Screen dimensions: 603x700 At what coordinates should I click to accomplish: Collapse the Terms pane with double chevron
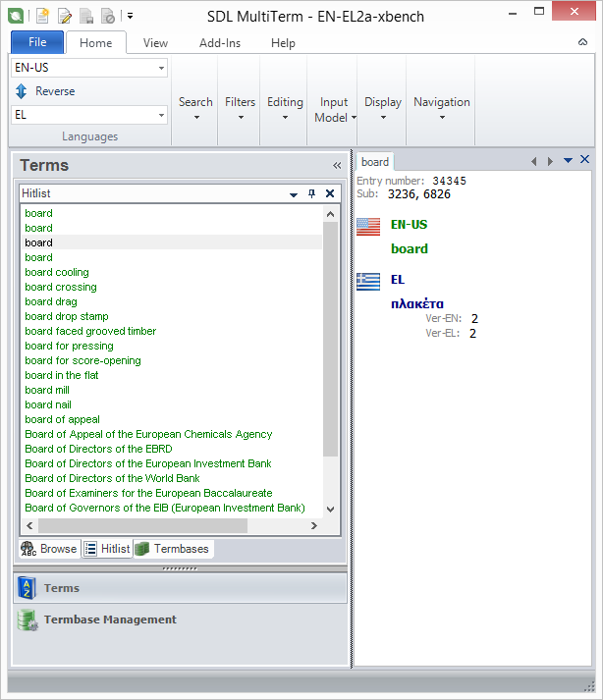(337, 166)
